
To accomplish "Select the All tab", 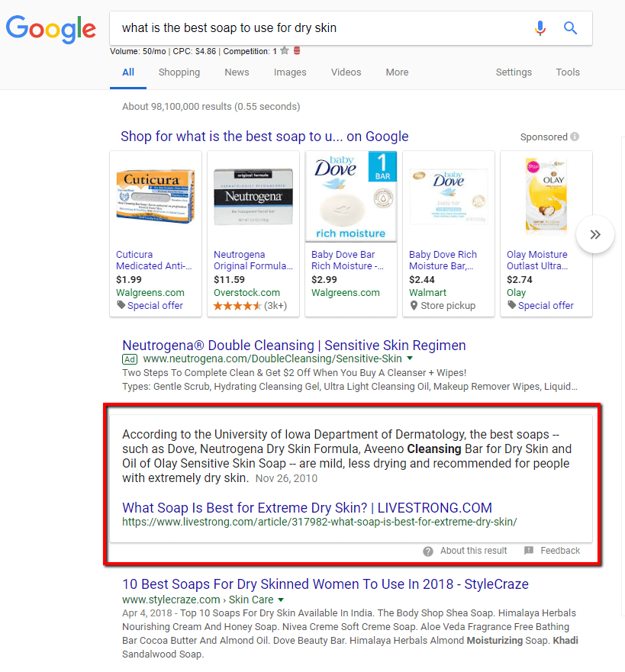I will (x=127, y=72).
